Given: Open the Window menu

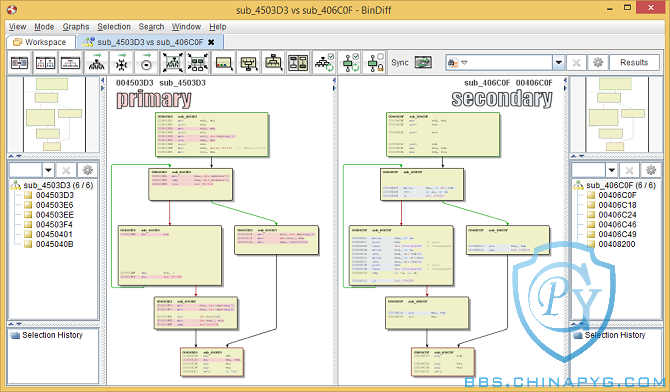Looking at the screenshot, I should coord(186,27).
